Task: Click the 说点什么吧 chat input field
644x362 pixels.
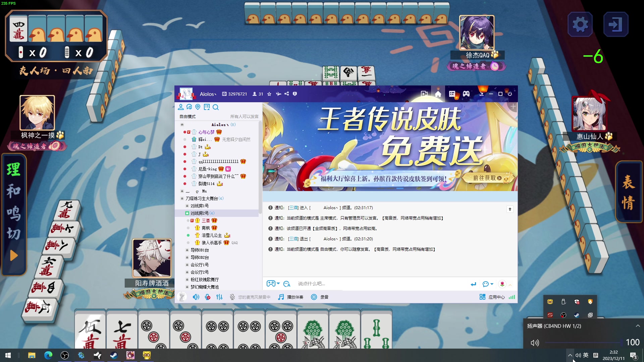Action: (335, 284)
